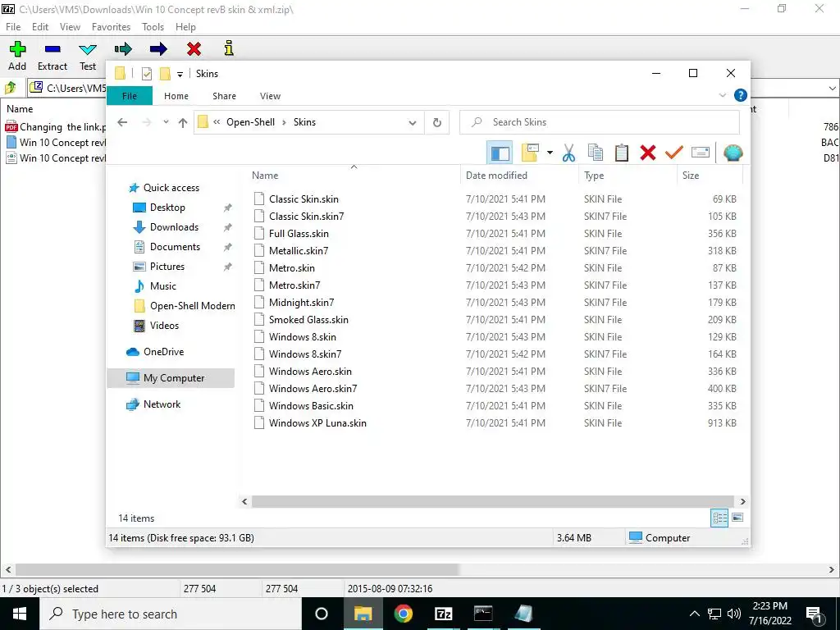This screenshot has height=630, width=840.
Task: Click the Back arrow in Explorer
Action: (x=122, y=122)
